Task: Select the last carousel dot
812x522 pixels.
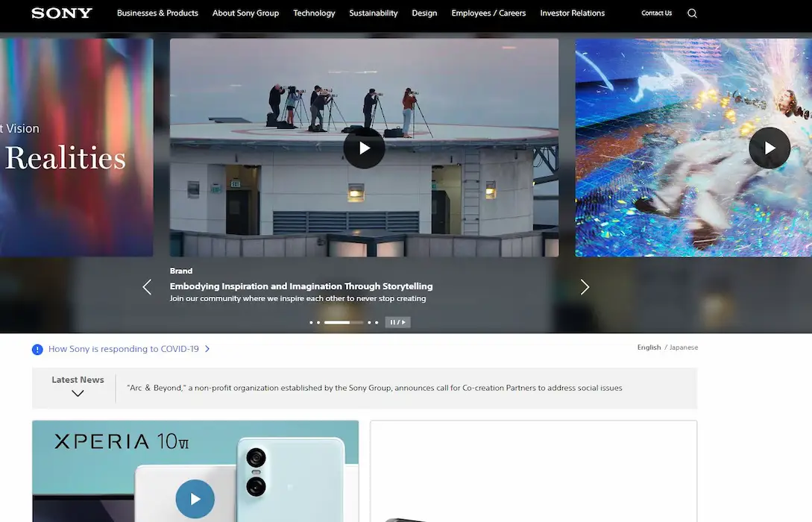Action: pos(377,322)
